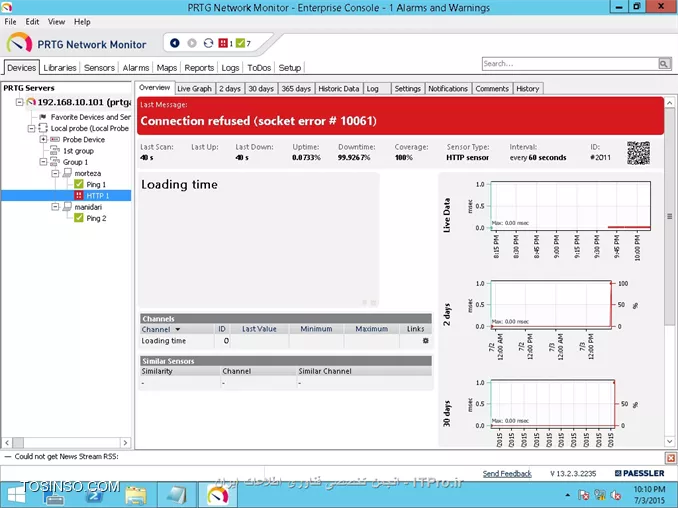The width and height of the screenshot is (678, 508).
Task: Select the HTTP 1 red alarm icon
Action: pos(79,195)
